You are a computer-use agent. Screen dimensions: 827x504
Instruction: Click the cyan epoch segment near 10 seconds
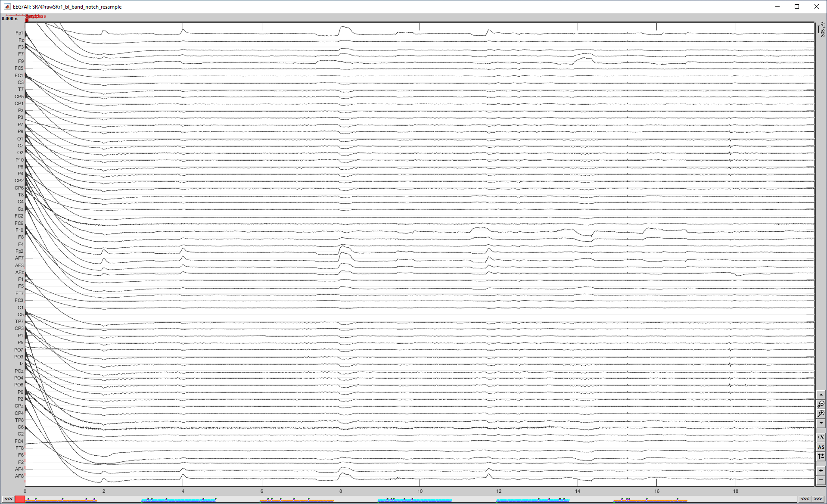[x=415, y=501]
